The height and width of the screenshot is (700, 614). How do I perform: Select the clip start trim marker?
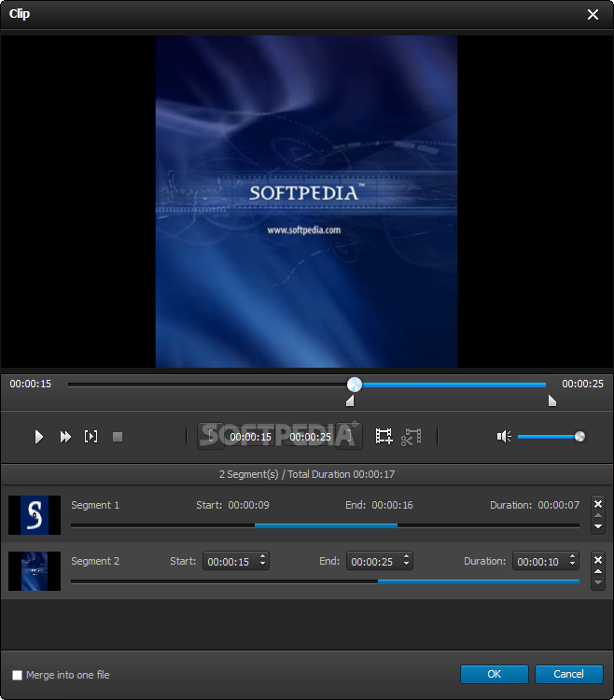click(x=350, y=401)
